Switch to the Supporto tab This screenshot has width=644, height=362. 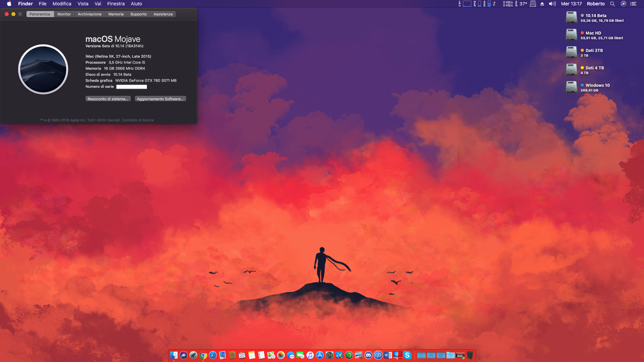tap(138, 14)
